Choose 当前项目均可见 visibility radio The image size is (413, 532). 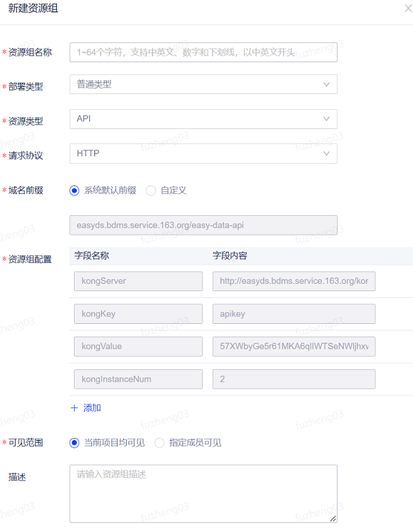coord(74,443)
